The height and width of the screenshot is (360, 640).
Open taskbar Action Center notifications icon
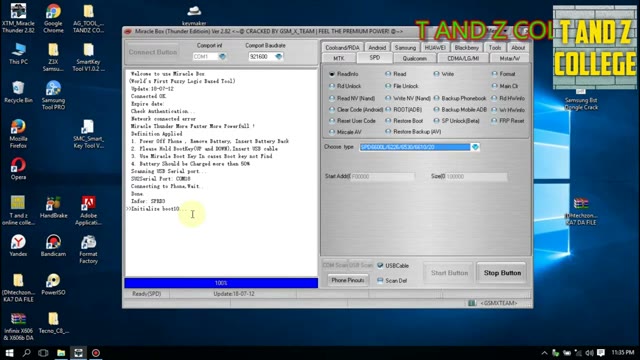point(601,353)
